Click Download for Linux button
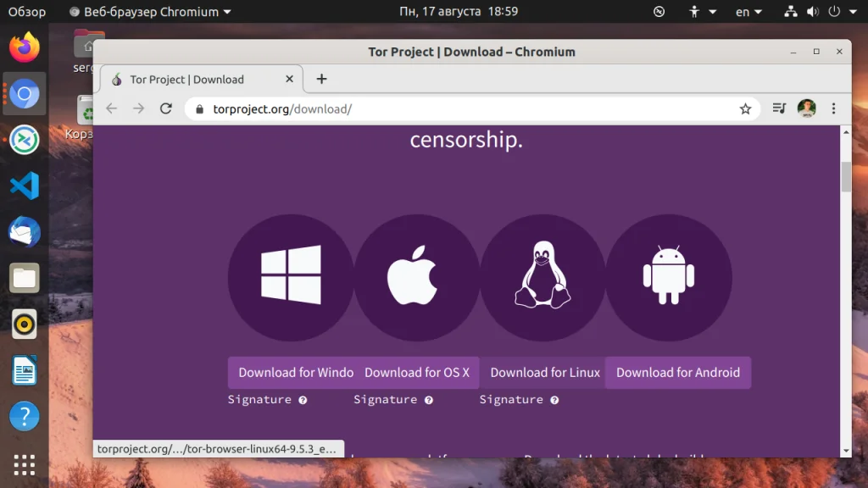This screenshot has width=868, height=488. (543, 373)
